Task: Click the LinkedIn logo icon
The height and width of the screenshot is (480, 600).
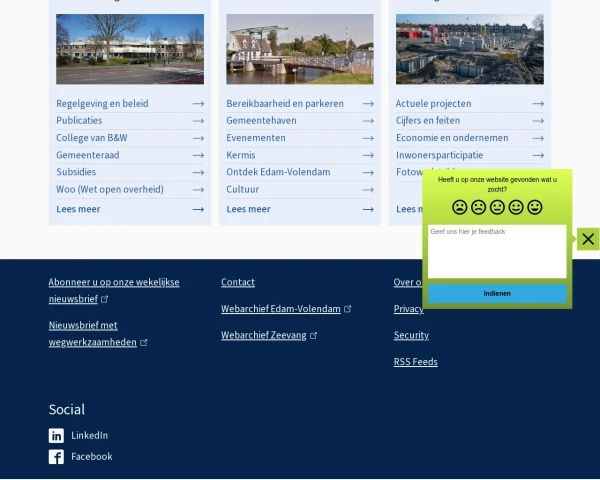Action: click(56, 436)
